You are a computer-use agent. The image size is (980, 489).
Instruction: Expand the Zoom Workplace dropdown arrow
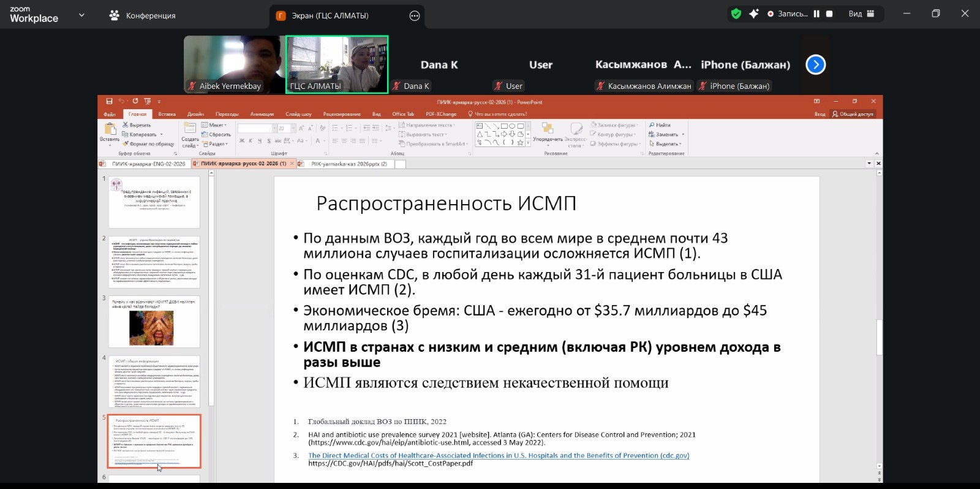coord(81,15)
